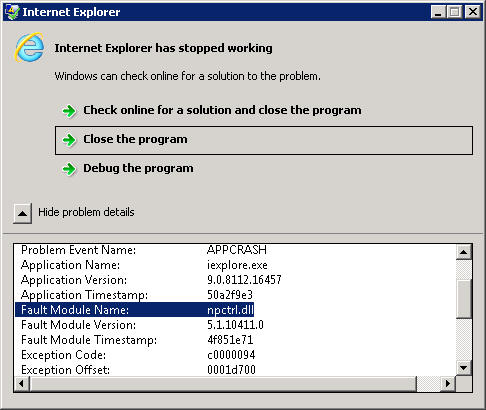Screen dimensions: 486x410
Task: Choose Check online for a solution and close
Action: [222, 110]
